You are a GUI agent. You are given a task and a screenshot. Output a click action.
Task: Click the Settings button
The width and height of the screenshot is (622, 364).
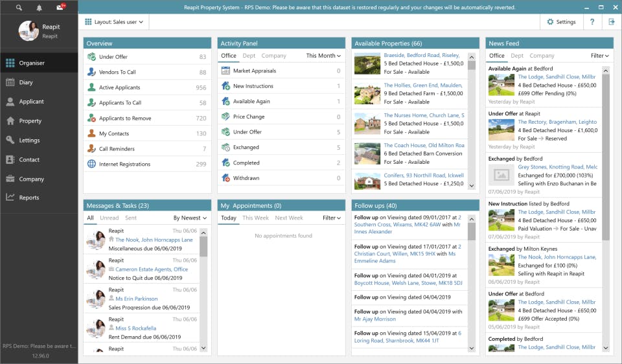[x=562, y=22]
